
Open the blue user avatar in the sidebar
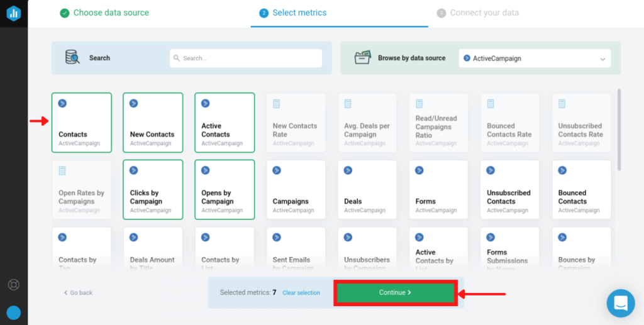(x=14, y=312)
